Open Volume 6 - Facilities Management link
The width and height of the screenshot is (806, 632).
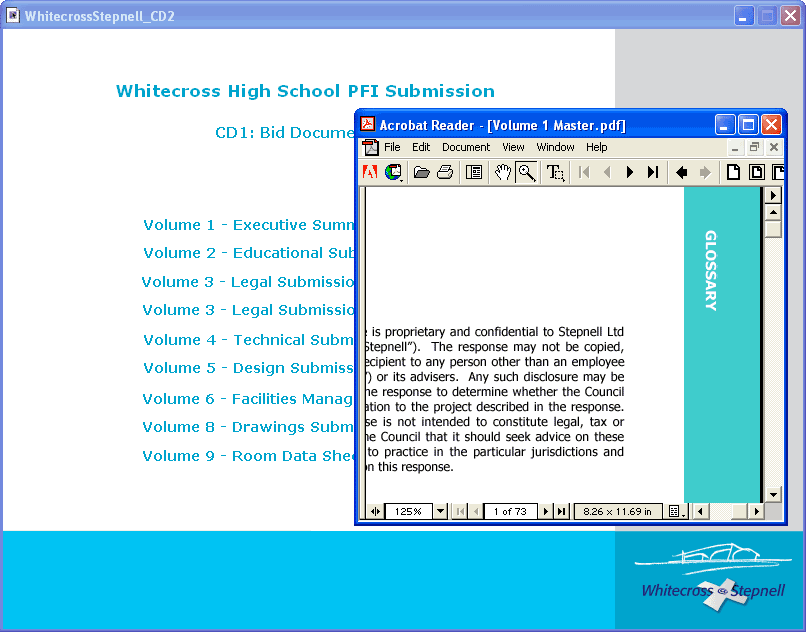point(248,399)
